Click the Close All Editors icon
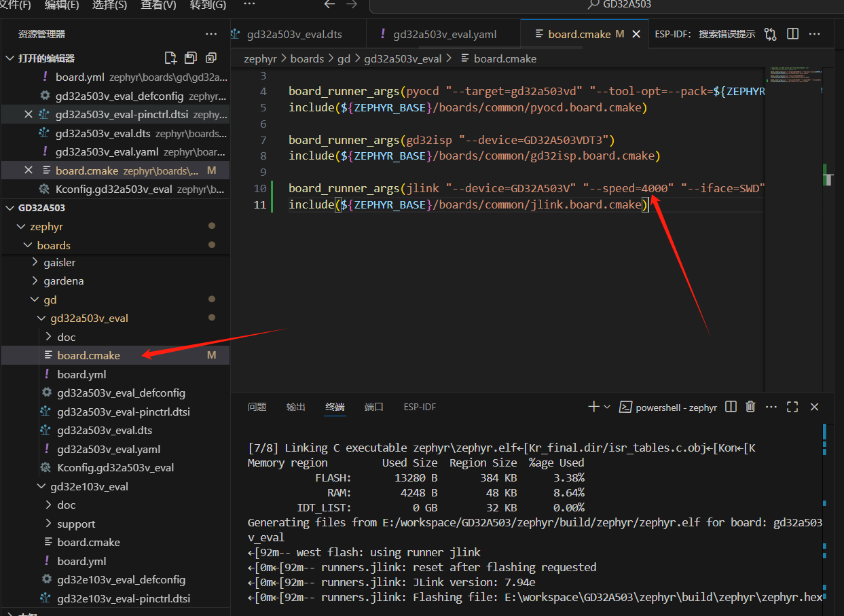The image size is (844, 616). 211,58
